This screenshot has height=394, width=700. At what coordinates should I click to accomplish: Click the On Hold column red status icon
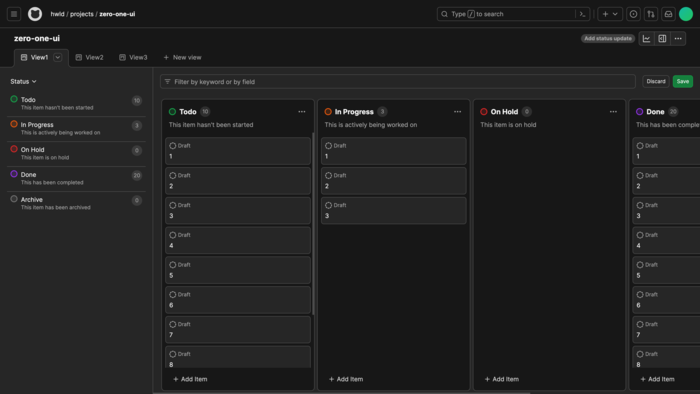tap(484, 112)
